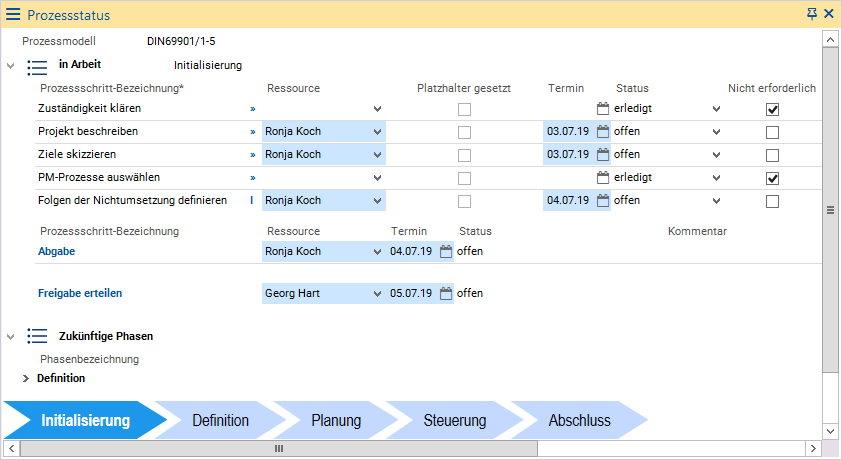
Task: Select the 'Projekt beschreiben' step name
Action: point(88,132)
